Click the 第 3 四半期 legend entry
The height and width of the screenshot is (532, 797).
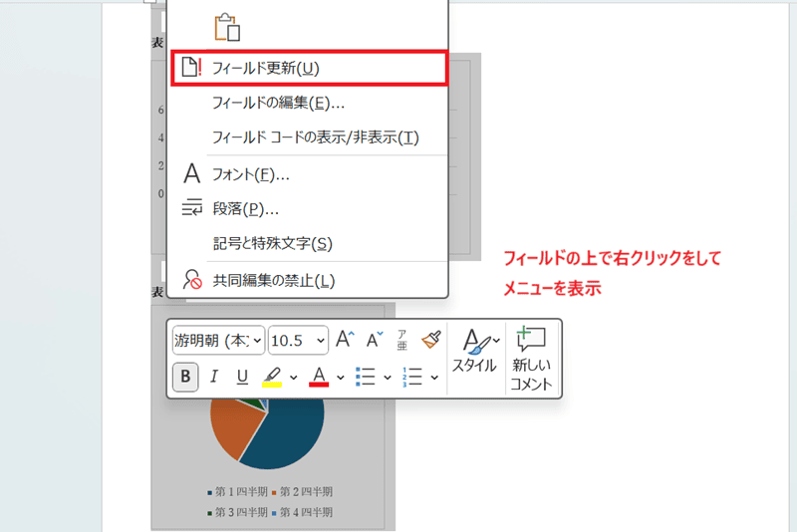click(x=237, y=512)
